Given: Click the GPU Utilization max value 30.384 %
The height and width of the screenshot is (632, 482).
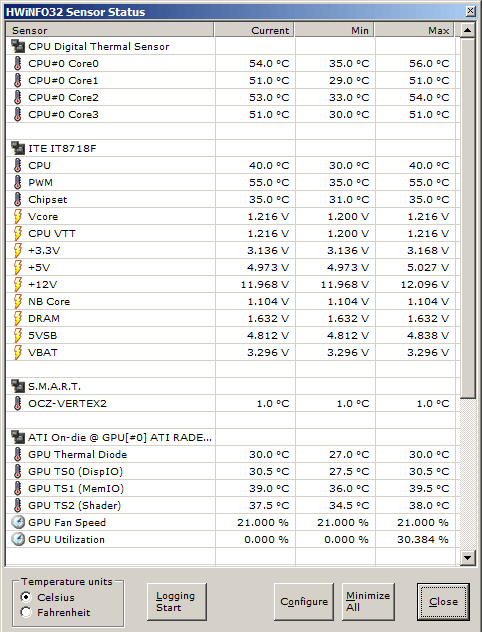Looking at the screenshot, I should (423, 539).
